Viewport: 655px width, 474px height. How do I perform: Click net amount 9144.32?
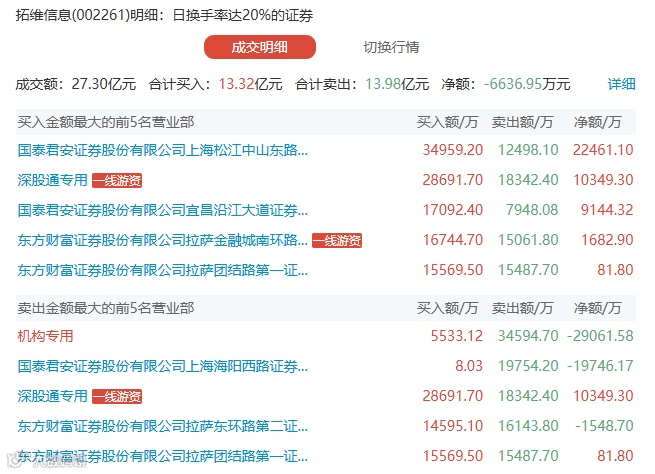[607, 210]
